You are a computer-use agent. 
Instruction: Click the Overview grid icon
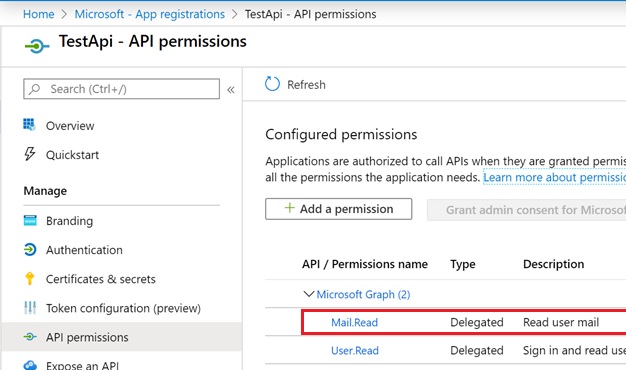click(30, 125)
